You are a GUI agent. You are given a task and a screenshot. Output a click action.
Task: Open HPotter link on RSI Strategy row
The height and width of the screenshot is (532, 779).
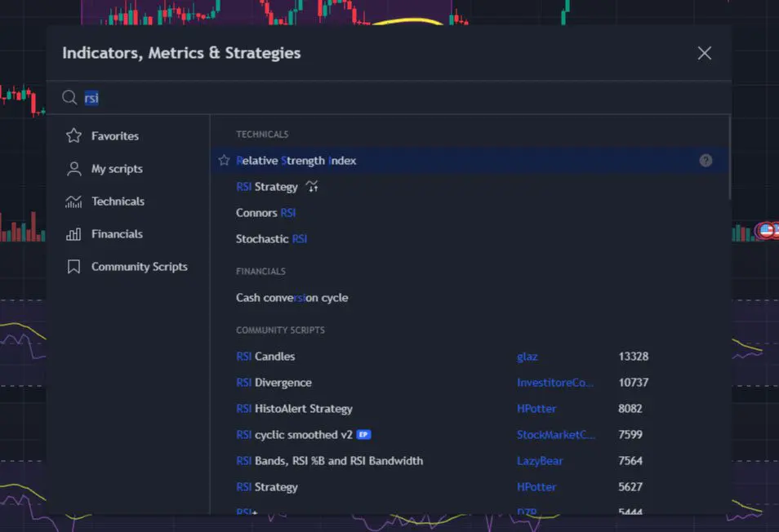[x=536, y=487]
